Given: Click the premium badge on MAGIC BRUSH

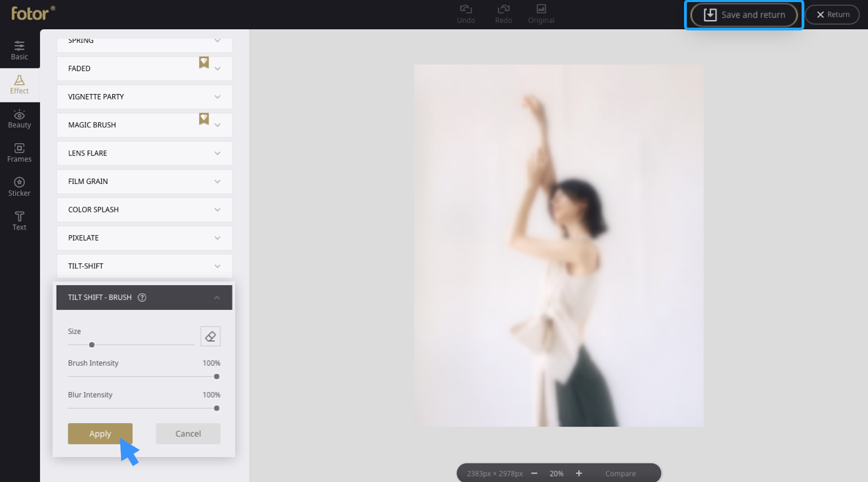Looking at the screenshot, I should (x=204, y=119).
